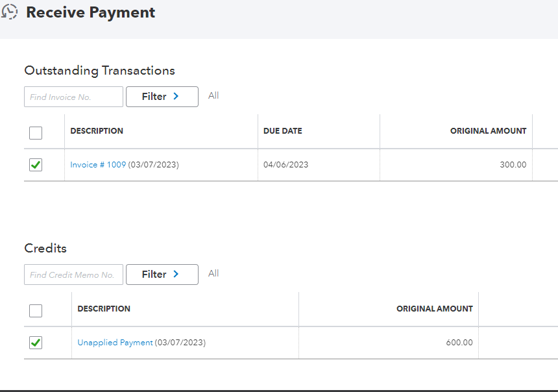Toggle select-all checkbox for Credits
This screenshot has height=392, width=558.
pos(36,310)
